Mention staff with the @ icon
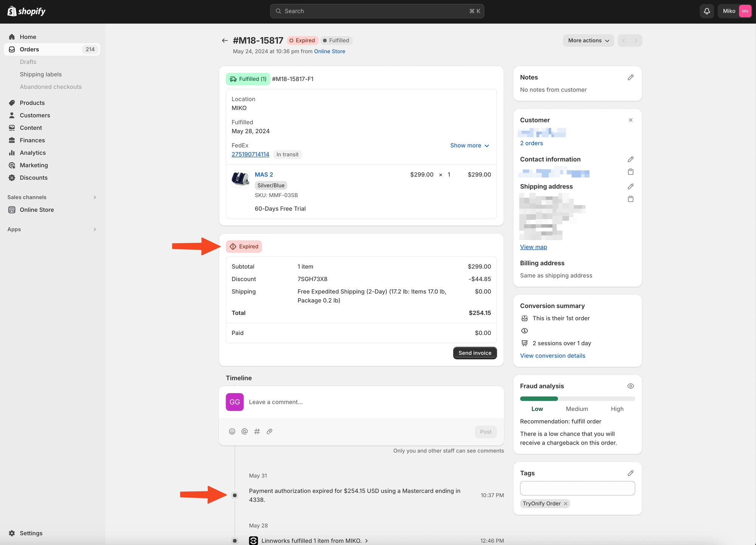 [x=245, y=431]
